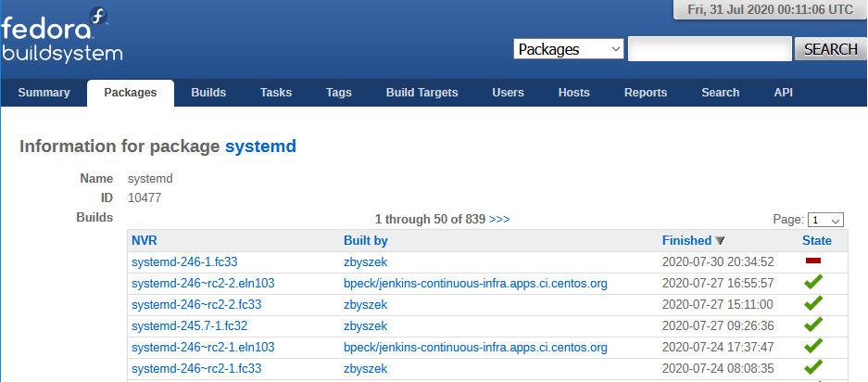The width and height of the screenshot is (868, 382).
Task: Click green checkmark for systemd-245.7-1.fc32 build
Action: click(x=813, y=325)
